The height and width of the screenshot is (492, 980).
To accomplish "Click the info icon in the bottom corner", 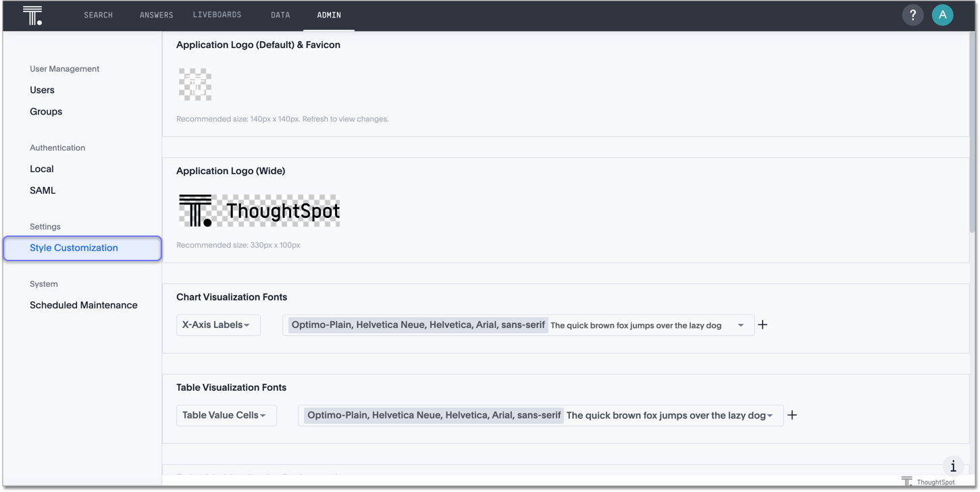I will click(x=953, y=466).
